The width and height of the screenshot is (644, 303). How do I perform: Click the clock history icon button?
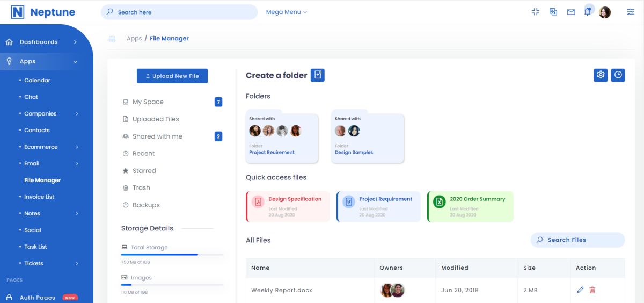click(x=618, y=75)
